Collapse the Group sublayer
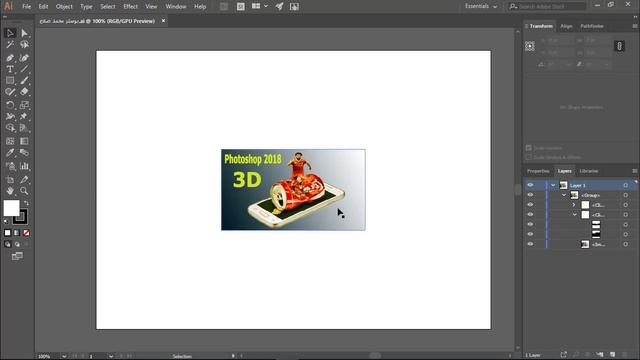Image resolution: width=640 pixels, height=360 pixels. point(564,195)
